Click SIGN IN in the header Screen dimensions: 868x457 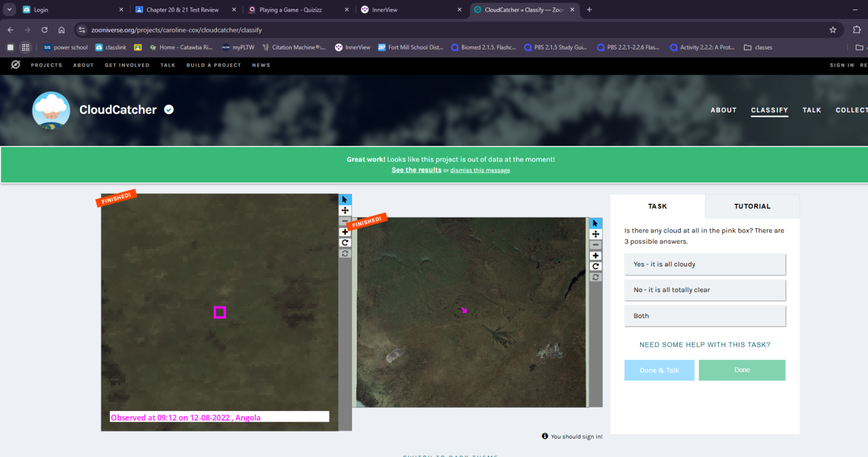click(x=842, y=65)
